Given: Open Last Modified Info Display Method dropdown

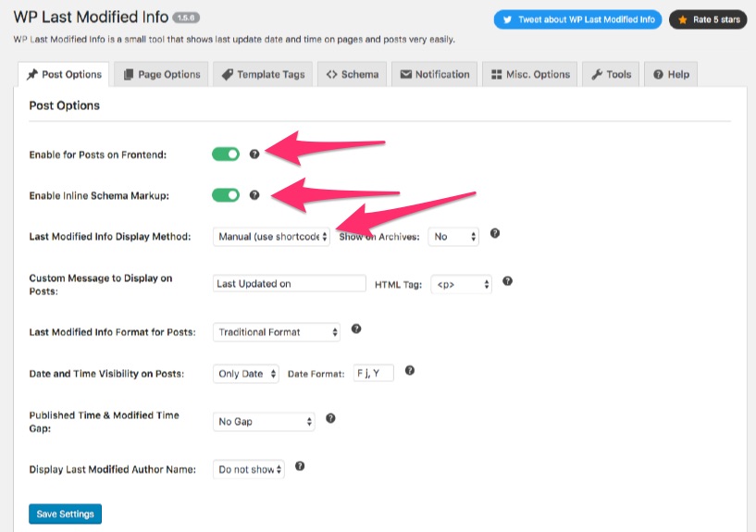Looking at the screenshot, I should point(271,237).
